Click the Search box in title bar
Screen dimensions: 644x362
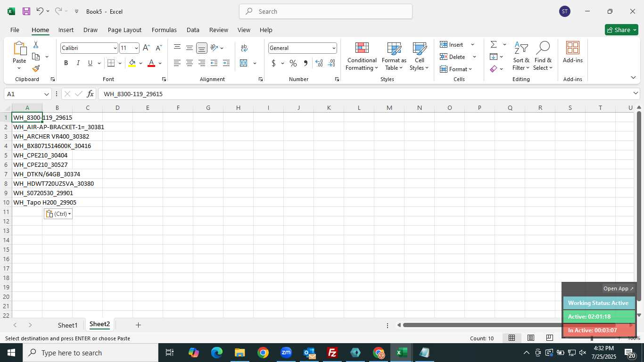pyautogui.click(x=326, y=11)
